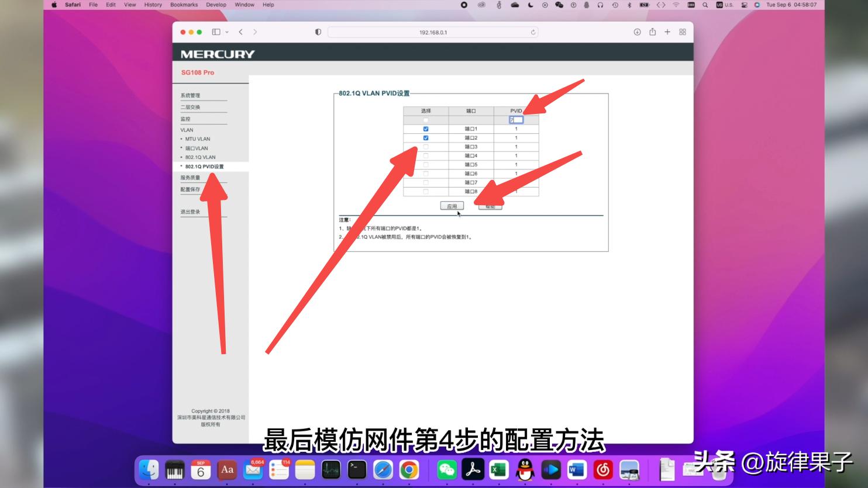The image size is (868, 488).
Task: Open Safari's History menu
Action: point(153,5)
